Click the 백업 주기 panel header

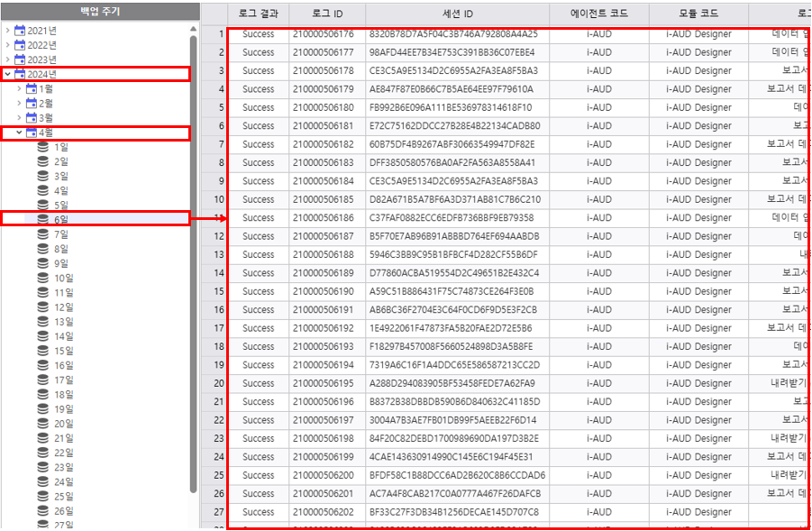100,12
